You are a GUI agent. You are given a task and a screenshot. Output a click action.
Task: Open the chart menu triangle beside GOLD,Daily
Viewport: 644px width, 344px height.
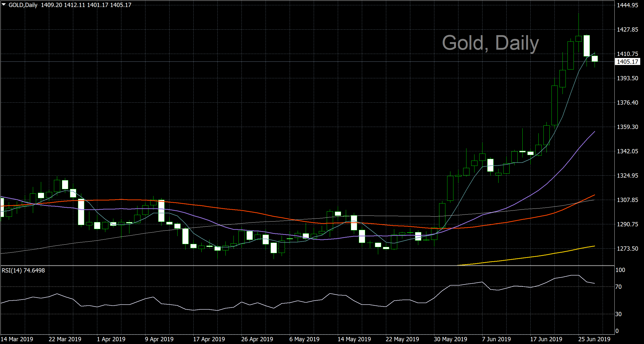click(x=4, y=5)
